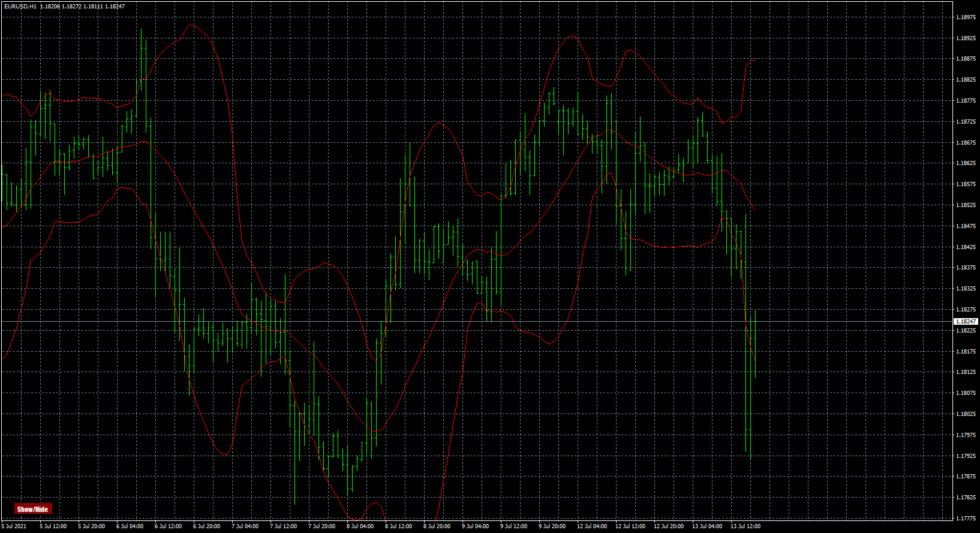Click the 1.18575 price scale label

click(965, 184)
